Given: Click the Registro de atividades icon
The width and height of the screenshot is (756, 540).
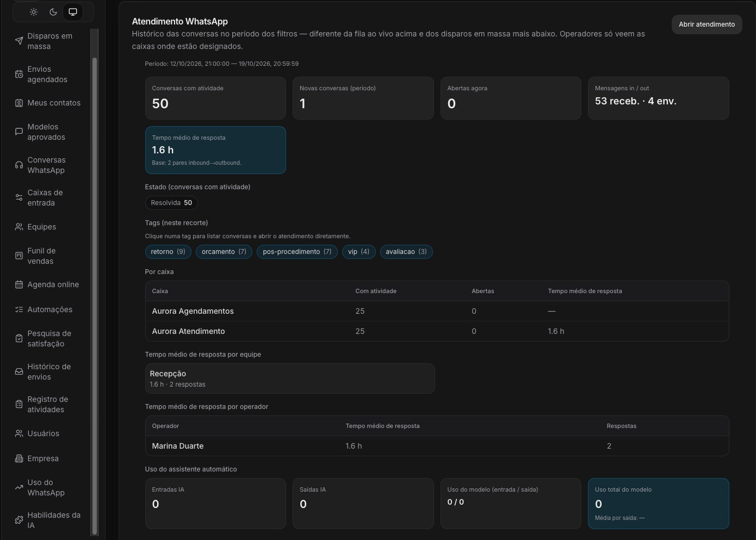Looking at the screenshot, I should pyautogui.click(x=19, y=405).
